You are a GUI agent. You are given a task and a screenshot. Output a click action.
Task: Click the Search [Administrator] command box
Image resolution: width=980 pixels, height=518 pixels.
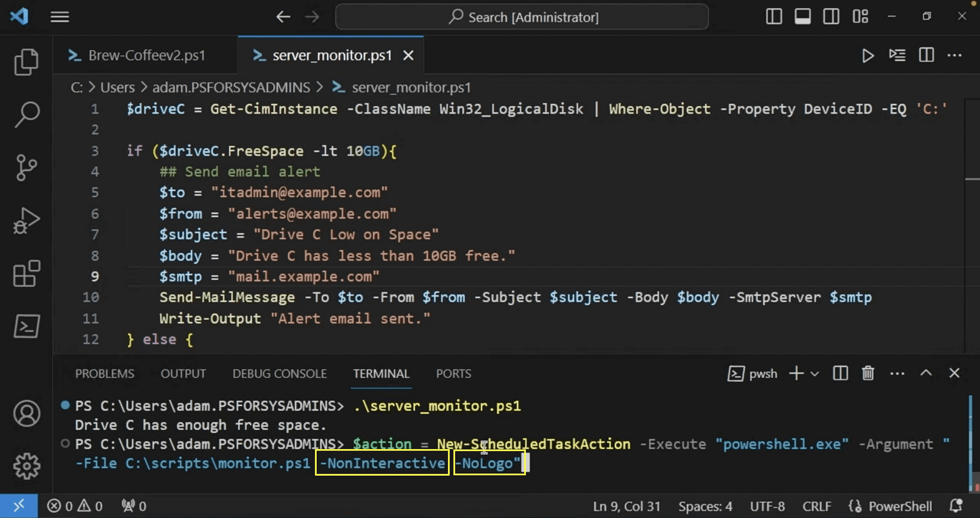pos(521,17)
